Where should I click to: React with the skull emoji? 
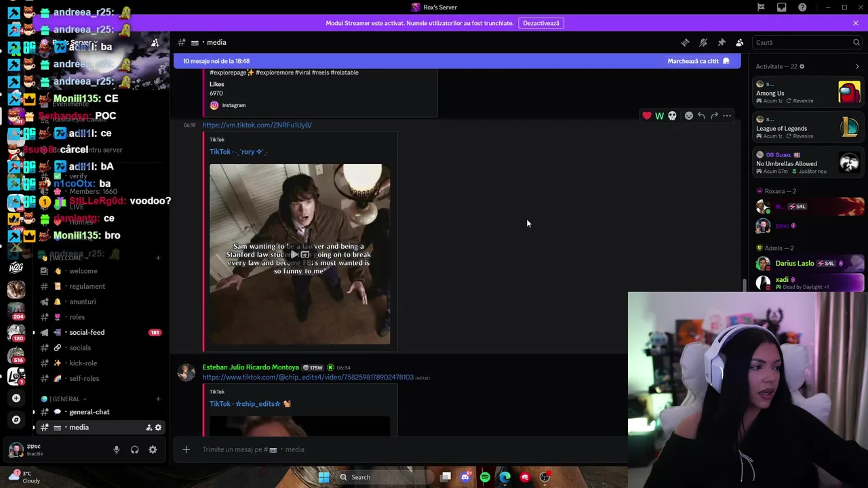[x=672, y=116]
